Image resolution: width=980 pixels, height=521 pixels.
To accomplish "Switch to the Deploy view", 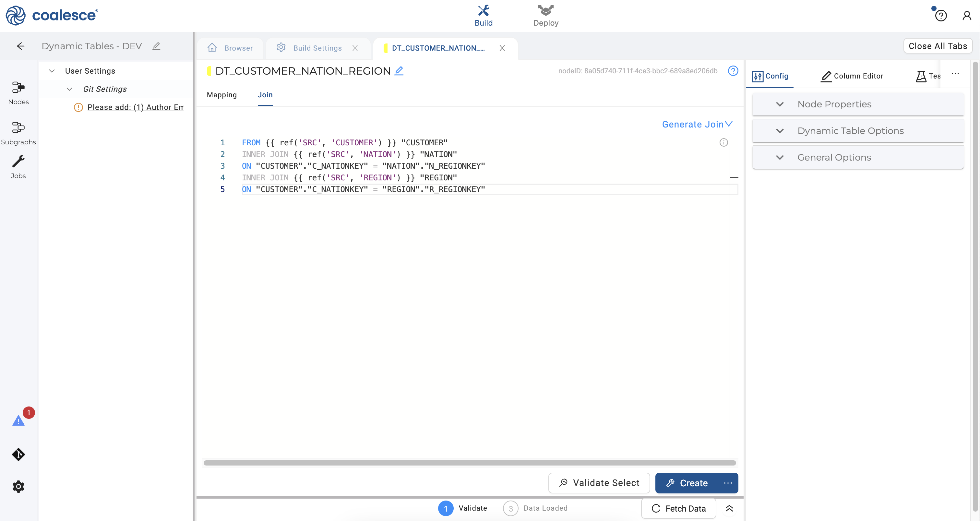I will (545, 16).
